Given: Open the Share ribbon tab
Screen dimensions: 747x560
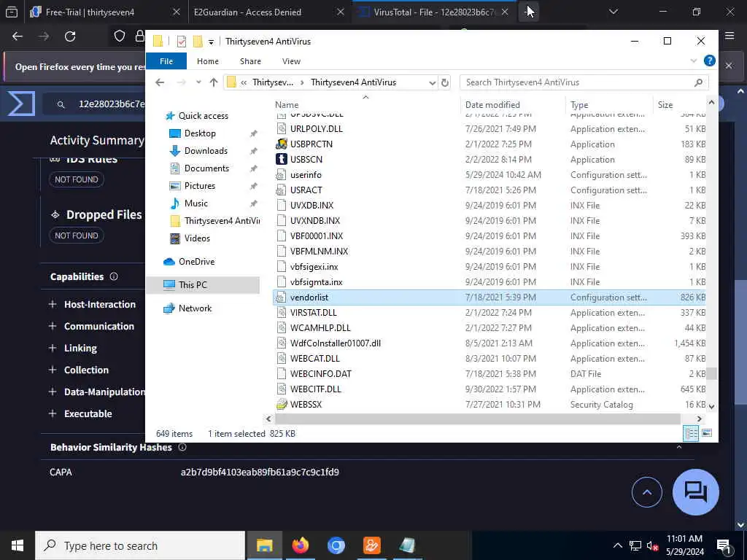Looking at the screenshot, I should [x=250, y=61].
